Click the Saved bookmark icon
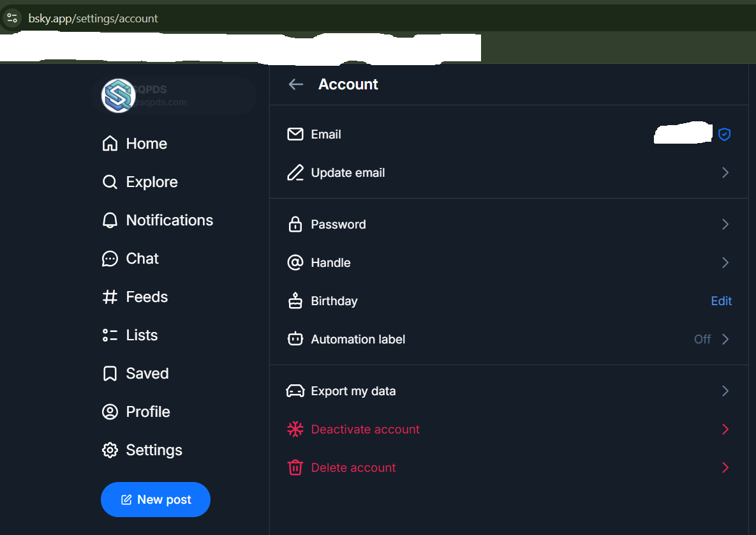This screenshot has width=756, height=535. click(x=110, y=373)
